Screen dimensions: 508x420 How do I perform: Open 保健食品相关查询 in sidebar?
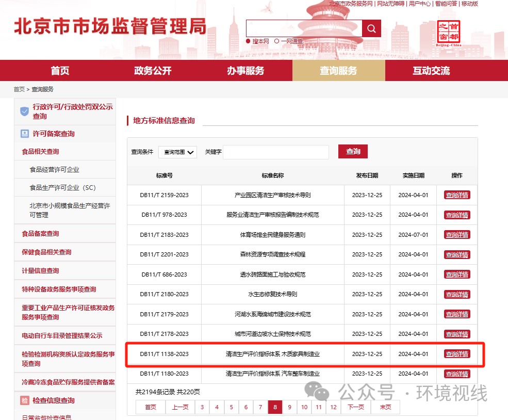[46, 252]
